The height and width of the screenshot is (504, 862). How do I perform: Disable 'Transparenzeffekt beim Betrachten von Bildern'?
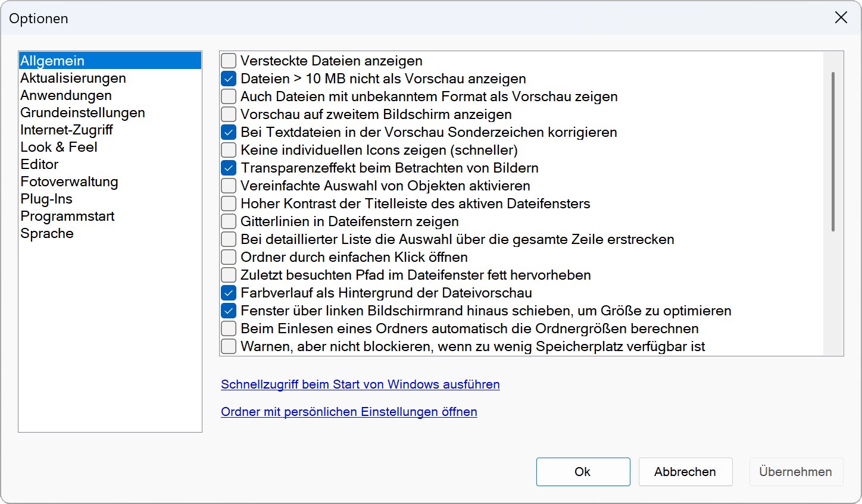click(229, 168)
